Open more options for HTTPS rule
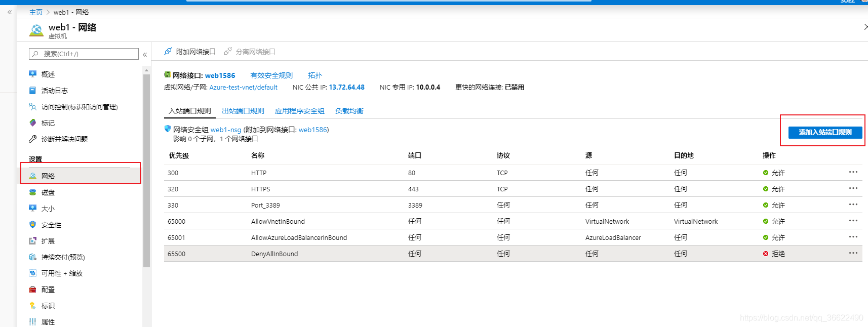 (x=853, y=188)
